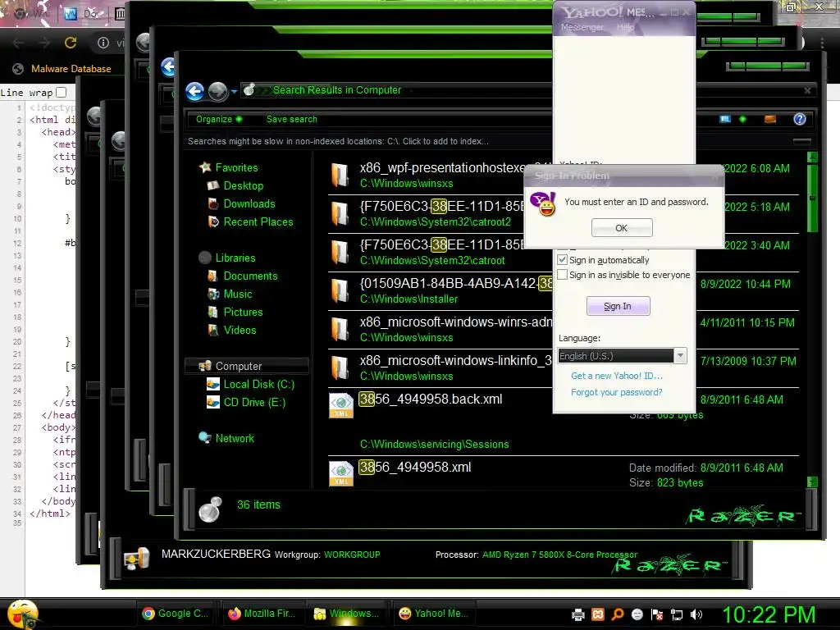Click network connection icon in tray

677,614
